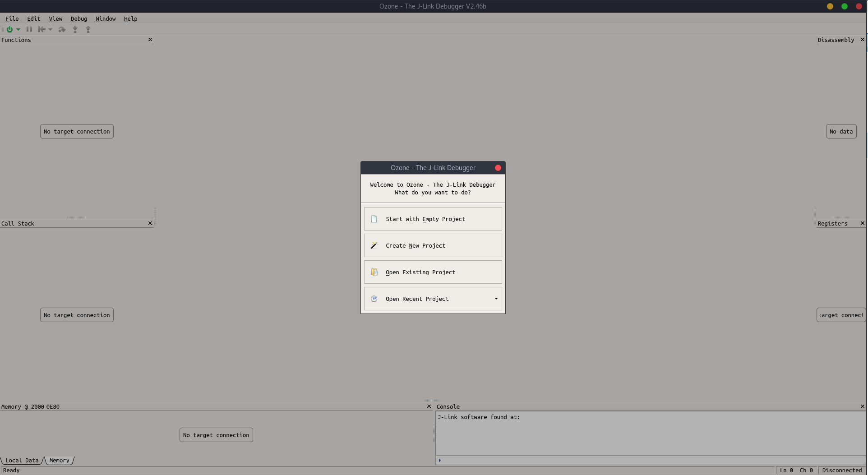This screenshot has width=868, height=475.
Task: Click the Disassembly panel title
Action: [x=836, y=40]
